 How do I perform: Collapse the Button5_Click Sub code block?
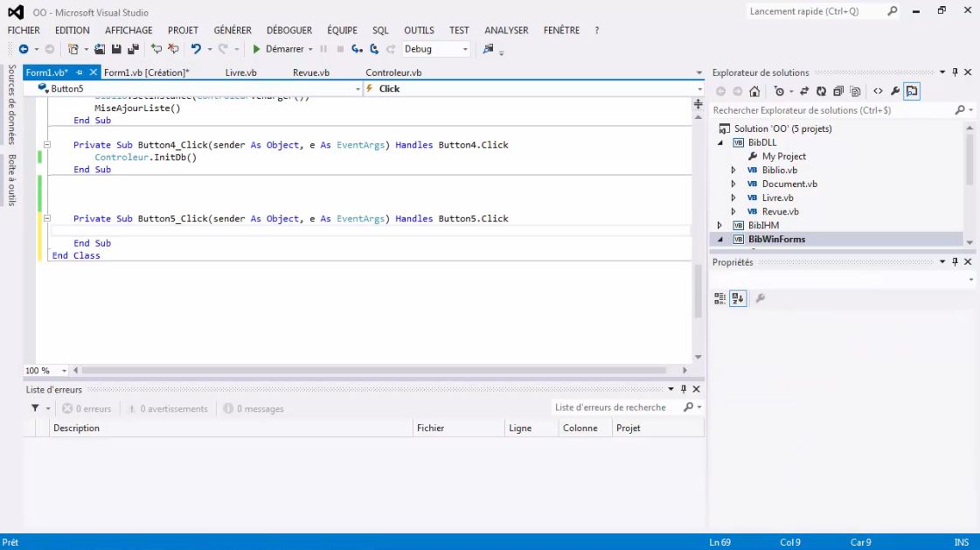click(x=47, y=219)
